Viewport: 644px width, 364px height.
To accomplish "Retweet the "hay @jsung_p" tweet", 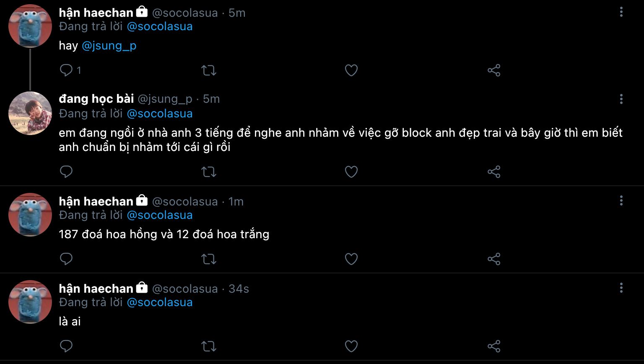I will [209, 70].
